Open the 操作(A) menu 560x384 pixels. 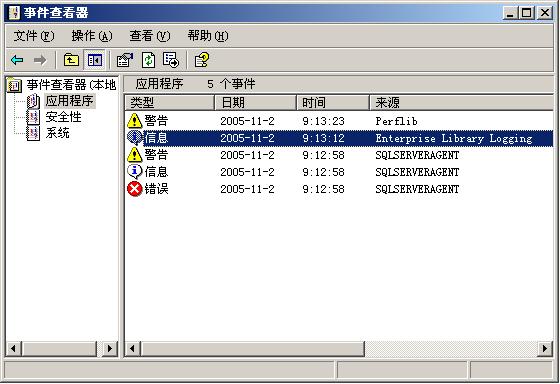pyautogui.click(x=92, y=36)
